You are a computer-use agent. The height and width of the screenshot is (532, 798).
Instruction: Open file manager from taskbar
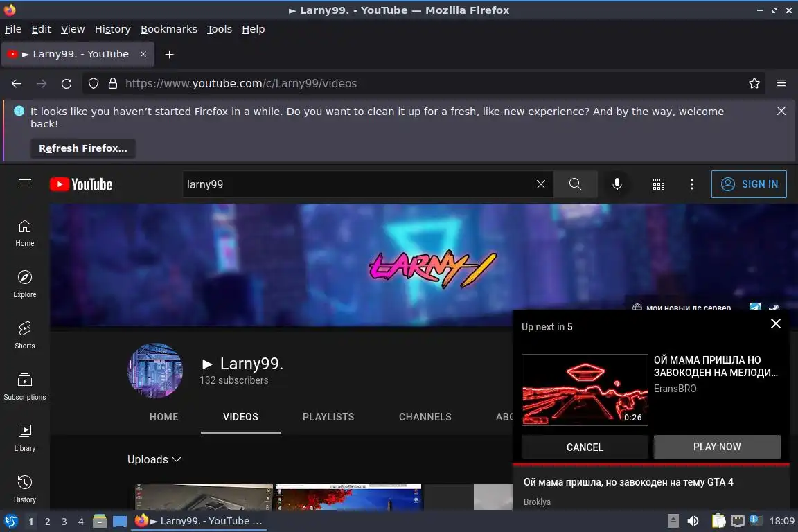tap(100, 522)
